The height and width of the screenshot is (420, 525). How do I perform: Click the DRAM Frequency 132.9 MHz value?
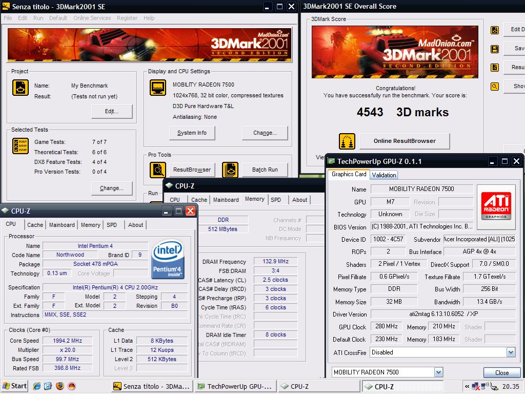[x=275, y=262]
